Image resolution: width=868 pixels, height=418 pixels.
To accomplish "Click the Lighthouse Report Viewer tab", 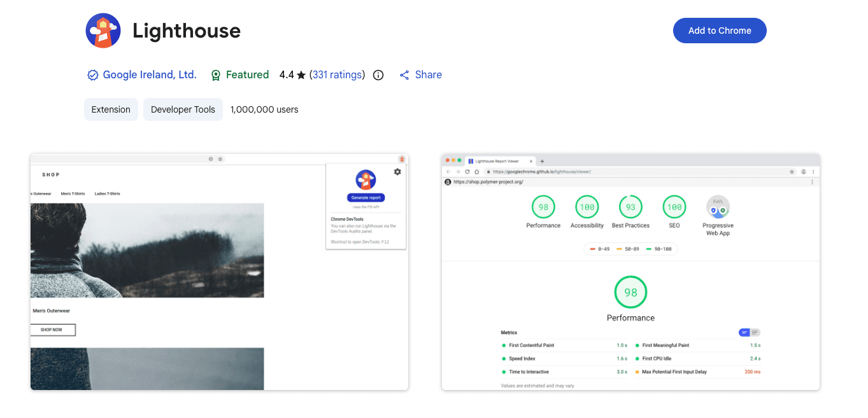I will 501,162.
